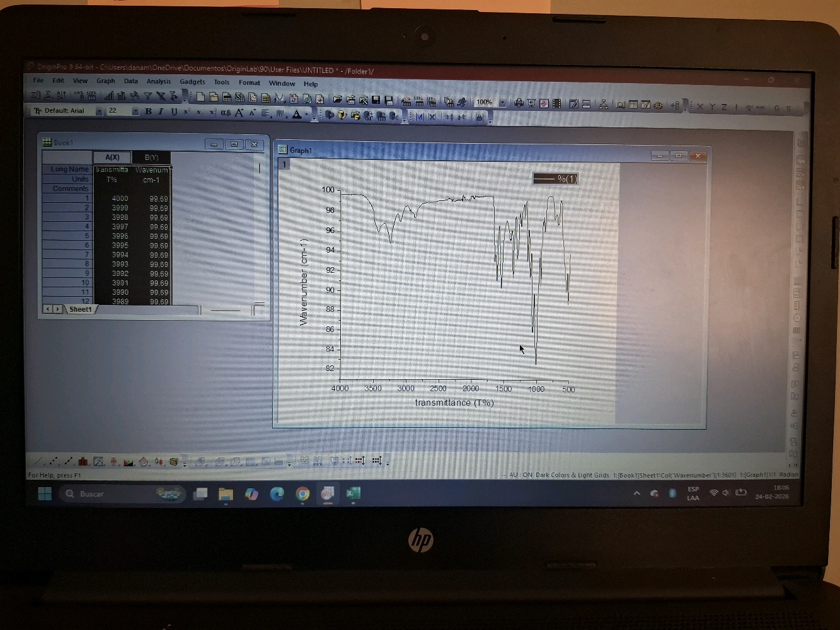Toggle Underline text formatting
840x630 pixels.
click(174, 112)
